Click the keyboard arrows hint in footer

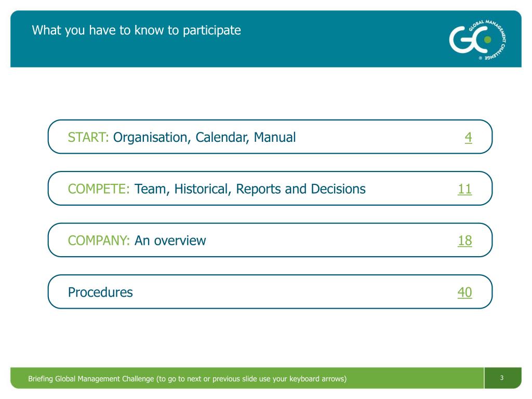[251, 379]
